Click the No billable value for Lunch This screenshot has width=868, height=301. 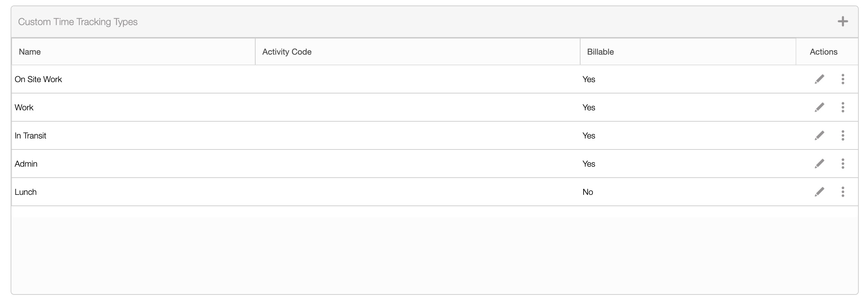coord(588,192)
